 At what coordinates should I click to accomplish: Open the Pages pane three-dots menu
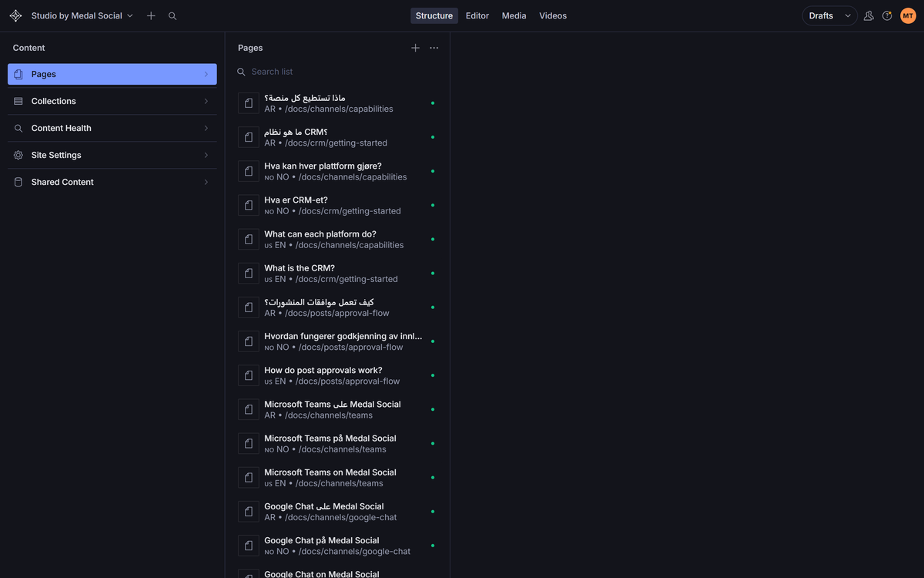pos(434,48)
